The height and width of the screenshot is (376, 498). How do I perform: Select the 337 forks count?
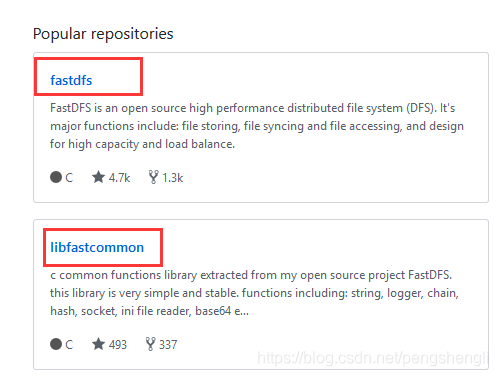point(168,345)
